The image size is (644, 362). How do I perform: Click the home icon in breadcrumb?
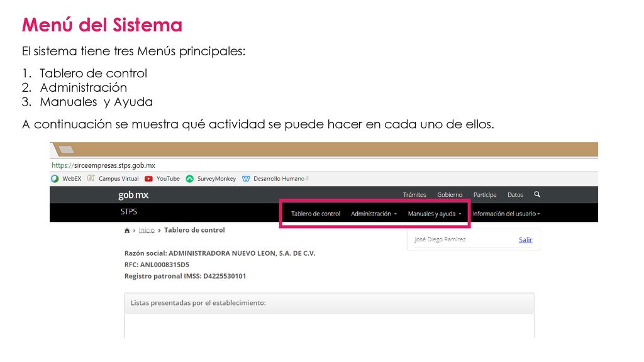[x=127, y=231]
